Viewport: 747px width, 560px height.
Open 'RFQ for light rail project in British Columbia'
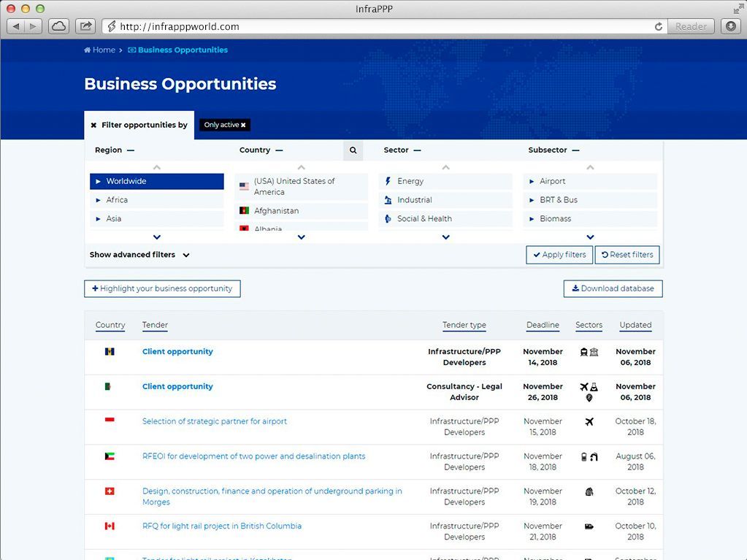tap(221, 526)
